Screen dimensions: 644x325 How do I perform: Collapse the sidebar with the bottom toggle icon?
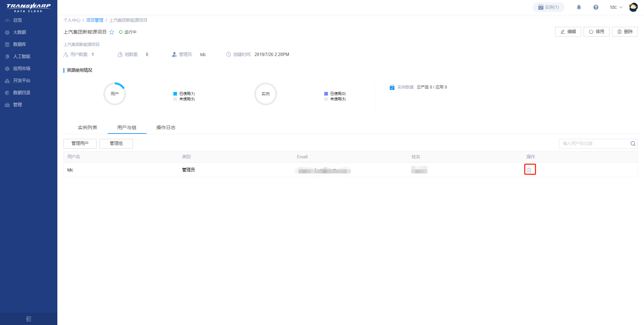tap(29, 319)
